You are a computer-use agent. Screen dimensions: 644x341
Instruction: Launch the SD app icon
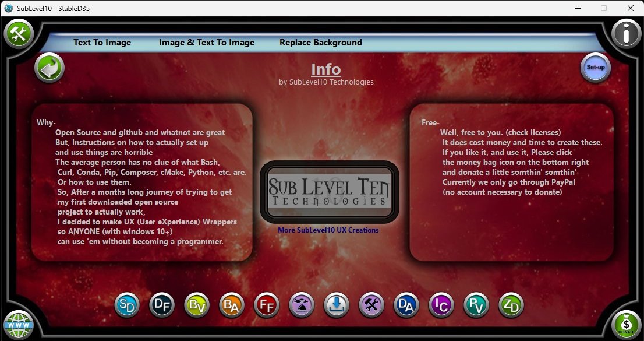coord(127,305)
